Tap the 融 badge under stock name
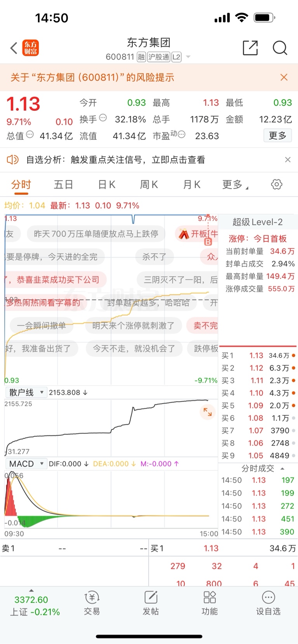The image size is (298, 644). click(x=141, y=57)
